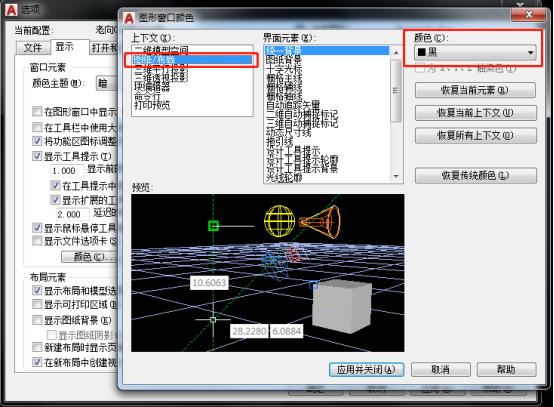554x407 pixels.
Task: Click the 恢复所有上下文 button
Action: click(x=476, y=135)
